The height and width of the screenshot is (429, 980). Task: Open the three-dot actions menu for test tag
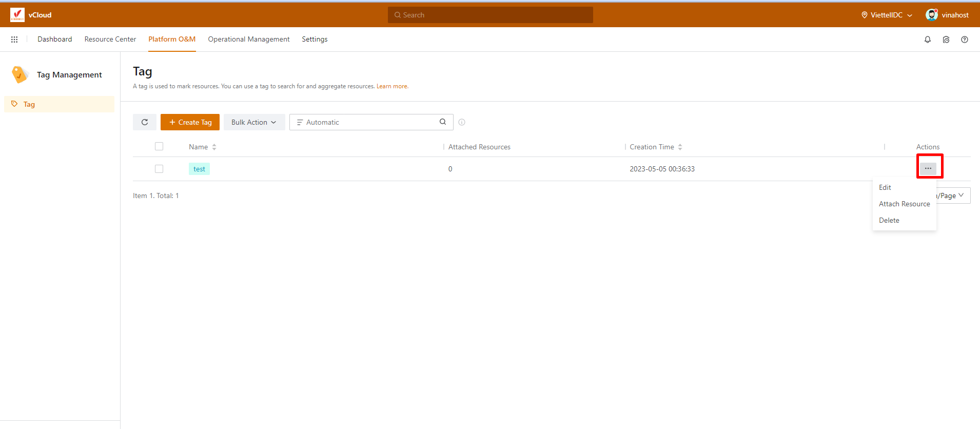pos(928,168)
